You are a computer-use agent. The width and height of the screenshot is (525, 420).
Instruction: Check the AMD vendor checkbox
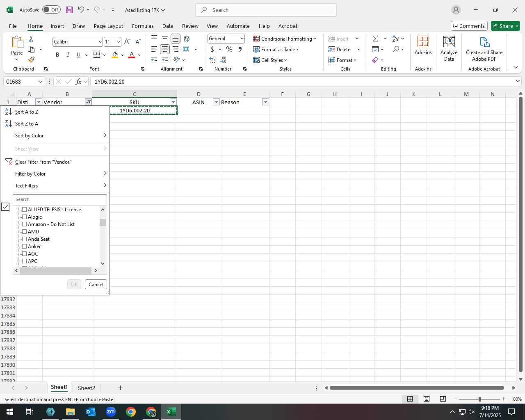(24, 232)
